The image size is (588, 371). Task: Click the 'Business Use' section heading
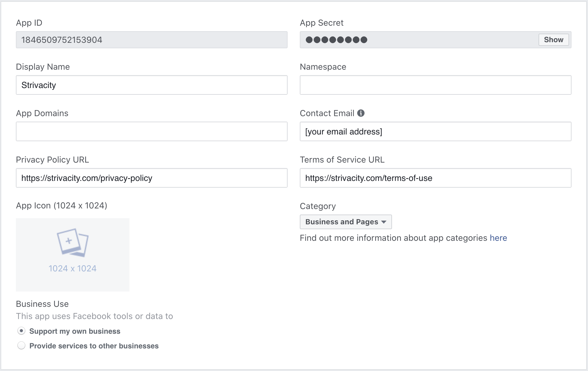42,304
